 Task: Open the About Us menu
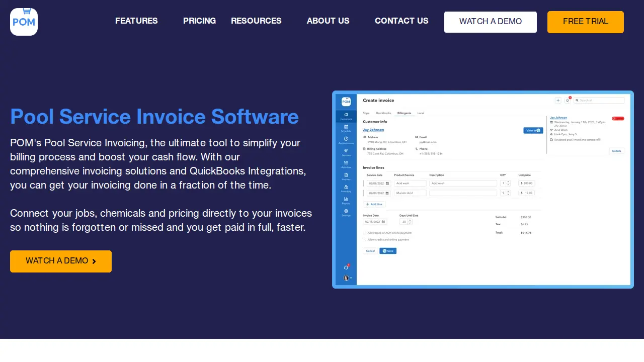point(328,21)
